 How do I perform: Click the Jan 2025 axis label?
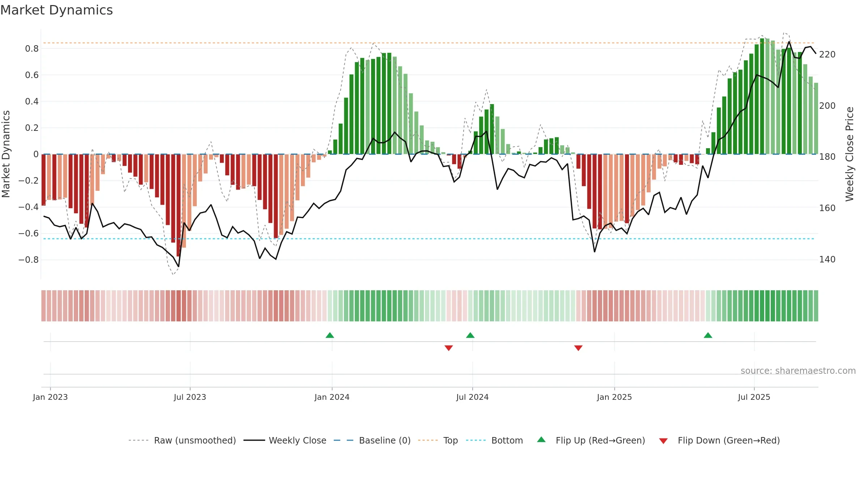pos(614,397)
